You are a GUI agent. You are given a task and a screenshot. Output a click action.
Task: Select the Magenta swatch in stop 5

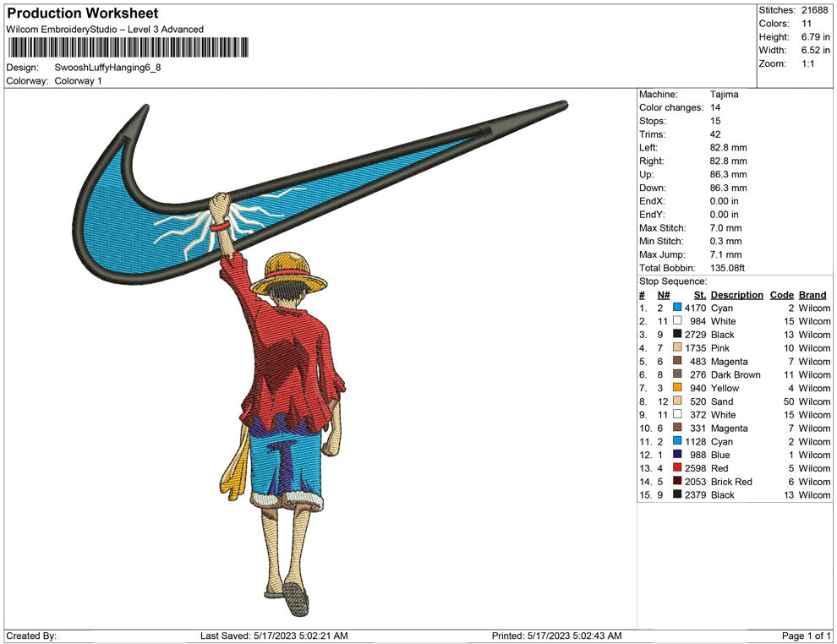677,361
